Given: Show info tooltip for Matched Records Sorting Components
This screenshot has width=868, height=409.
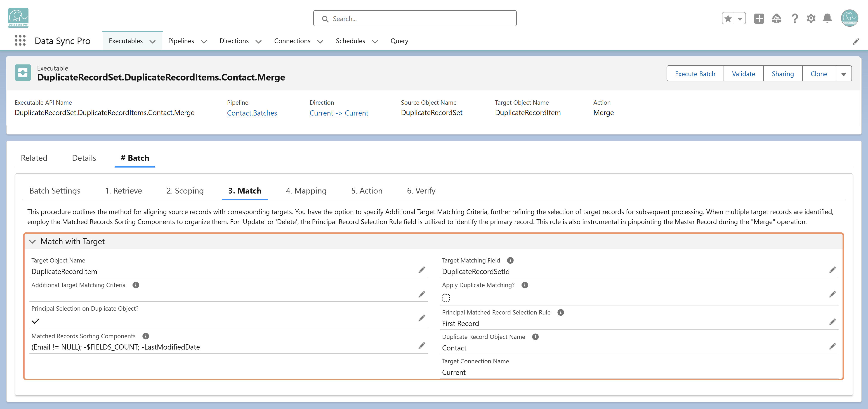Looking at the screenshot, I should tap(146, 336).
